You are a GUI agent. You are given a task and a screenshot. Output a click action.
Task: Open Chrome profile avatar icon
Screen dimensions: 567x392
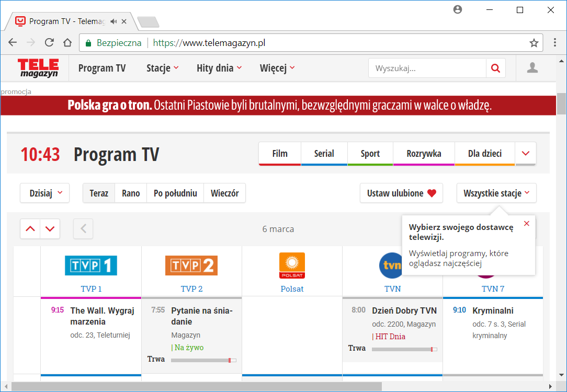coord(458,10)
